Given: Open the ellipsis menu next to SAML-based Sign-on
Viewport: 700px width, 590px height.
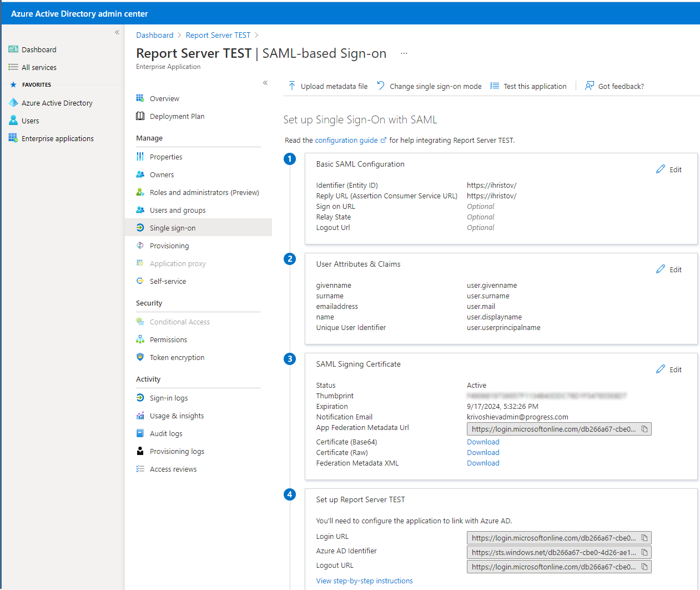Looking at the screenshot, I should [404, 53].
